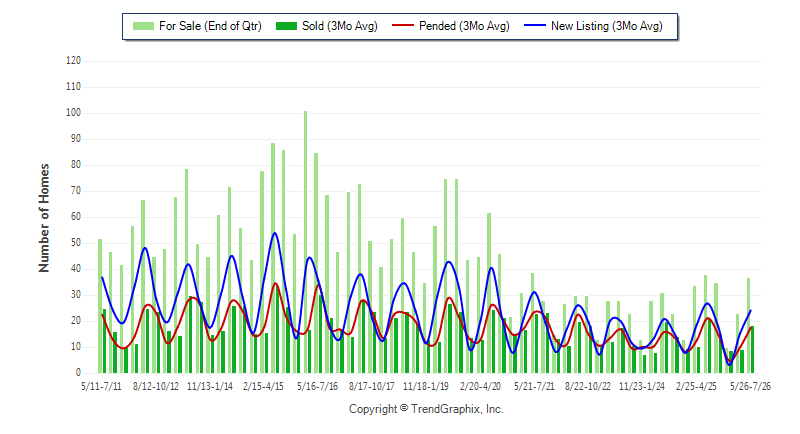The image size is (800, 434).
Task: Select the Sold (3Mo Avg) legend label
Action: (340, 26)
